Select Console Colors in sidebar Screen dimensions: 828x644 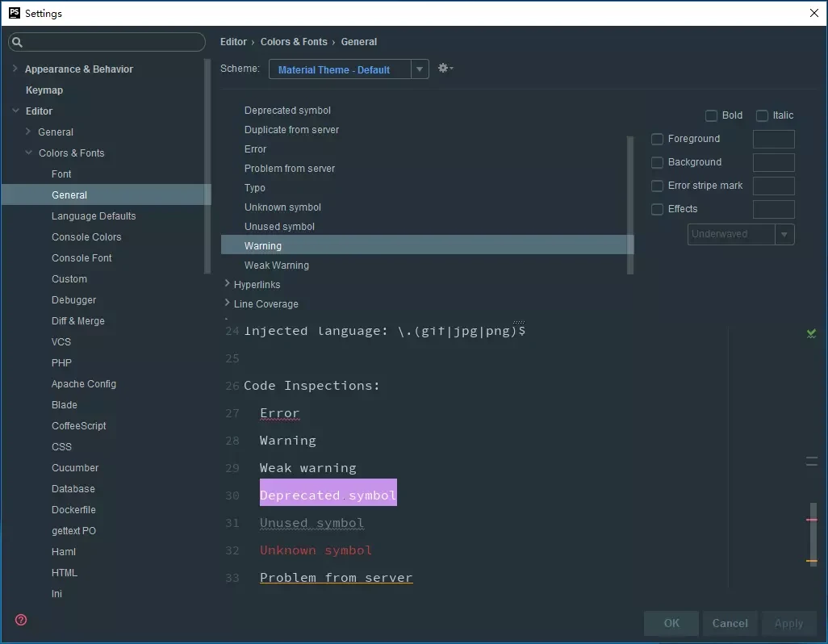coord(86,237)
